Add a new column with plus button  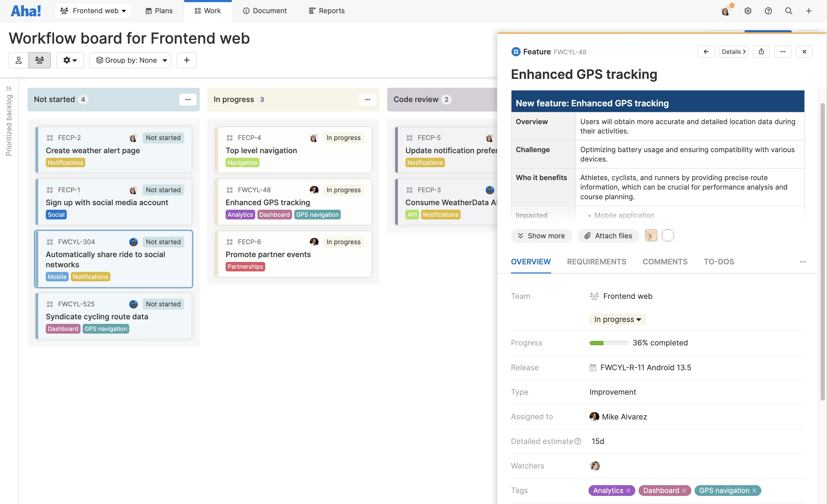click(187, 60)
